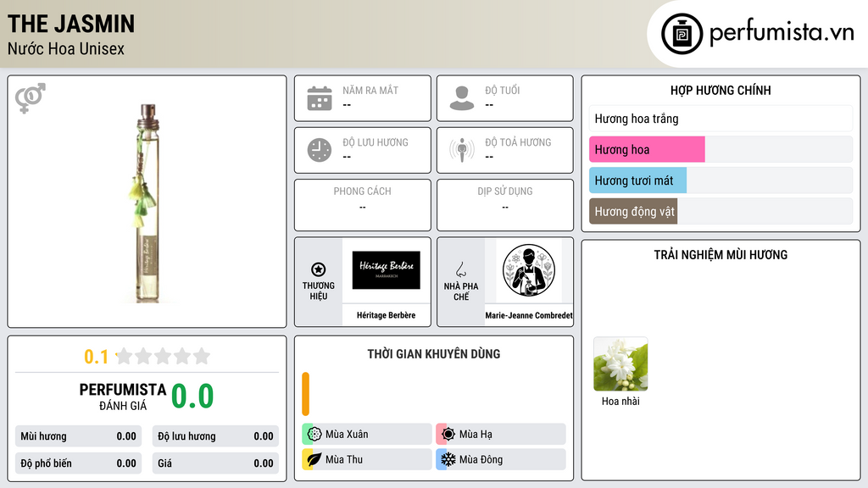Click the Giá 0.00 score row
This screenshot has width=868, height=488.
click(215, 463)
